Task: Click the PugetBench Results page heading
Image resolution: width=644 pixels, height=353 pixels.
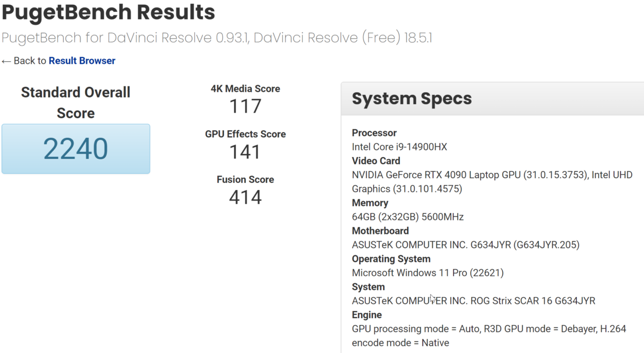Action: click(x=108, y=12)
